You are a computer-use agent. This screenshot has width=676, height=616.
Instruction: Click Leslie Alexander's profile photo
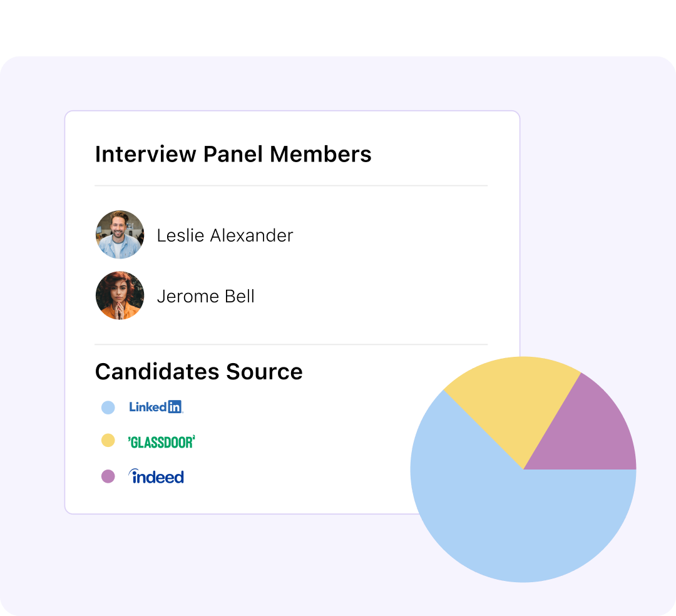click(120, 235)
